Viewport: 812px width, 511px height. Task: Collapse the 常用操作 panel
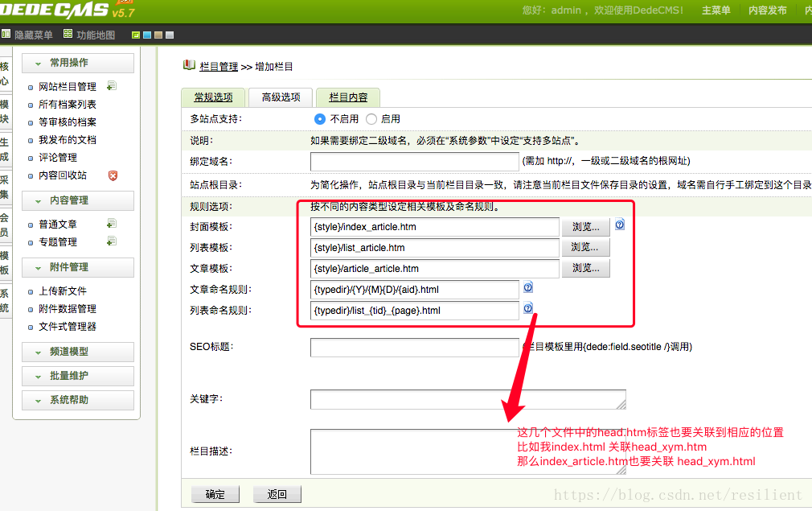point(77,63)
